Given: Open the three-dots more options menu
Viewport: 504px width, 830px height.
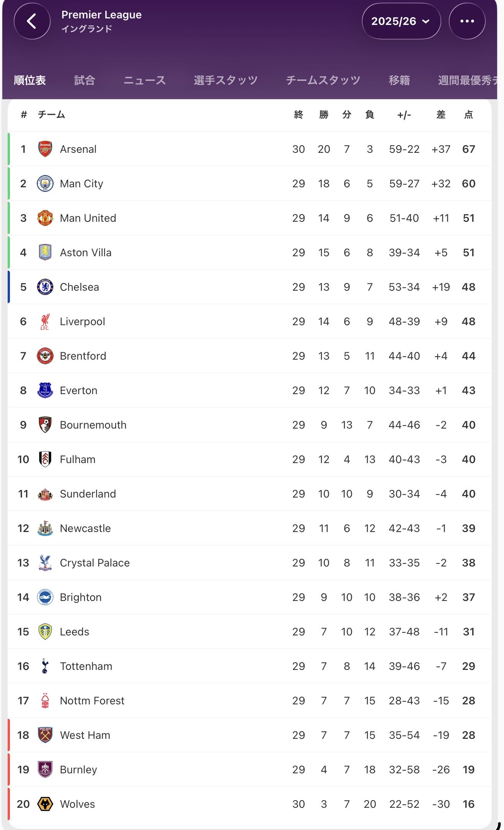Looking at the screenshot, I should point(467,21).
